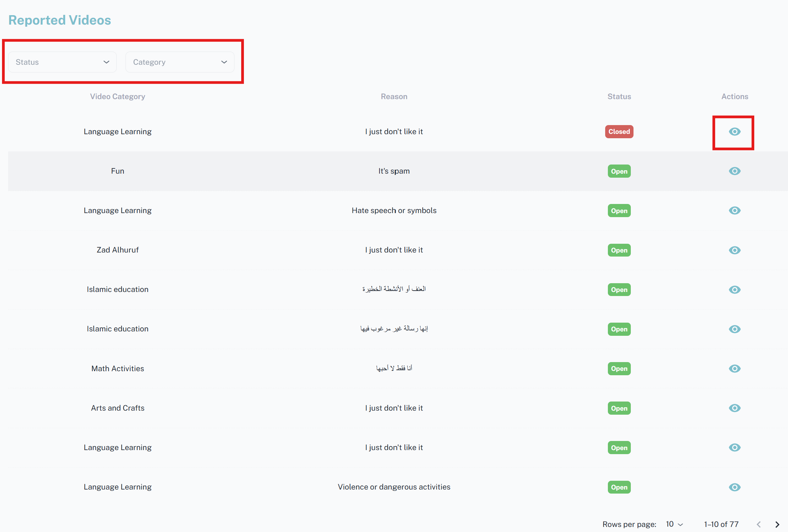Viewport: 788px width, 532px height.
Task: Click the Video Category column header
Action: [x=117, y=96]
